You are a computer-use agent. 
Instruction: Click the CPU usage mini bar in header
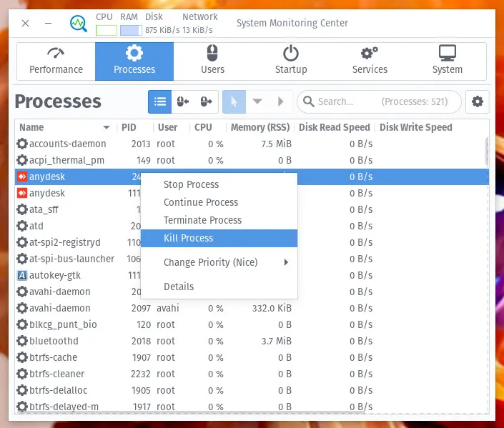[x=107, y=31]
